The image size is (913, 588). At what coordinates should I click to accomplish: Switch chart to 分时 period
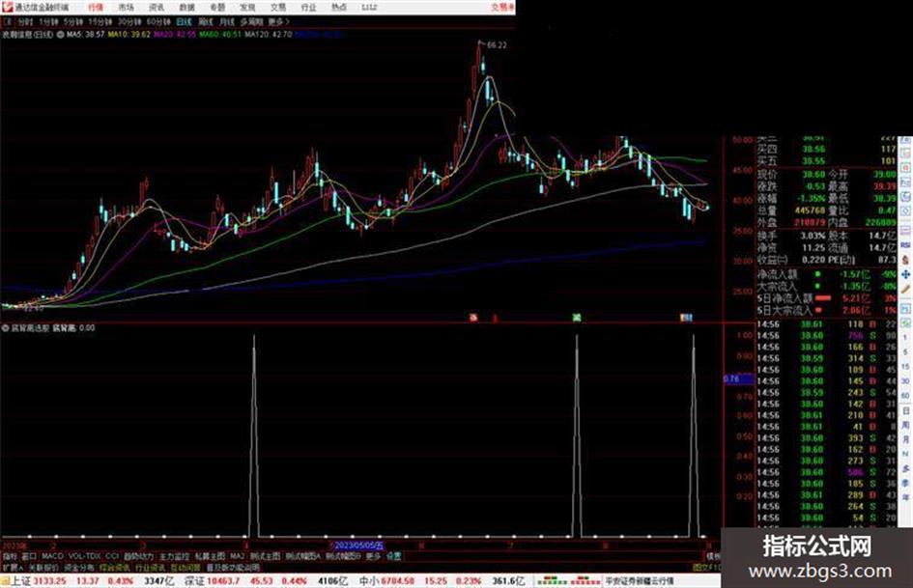(25, 21)
